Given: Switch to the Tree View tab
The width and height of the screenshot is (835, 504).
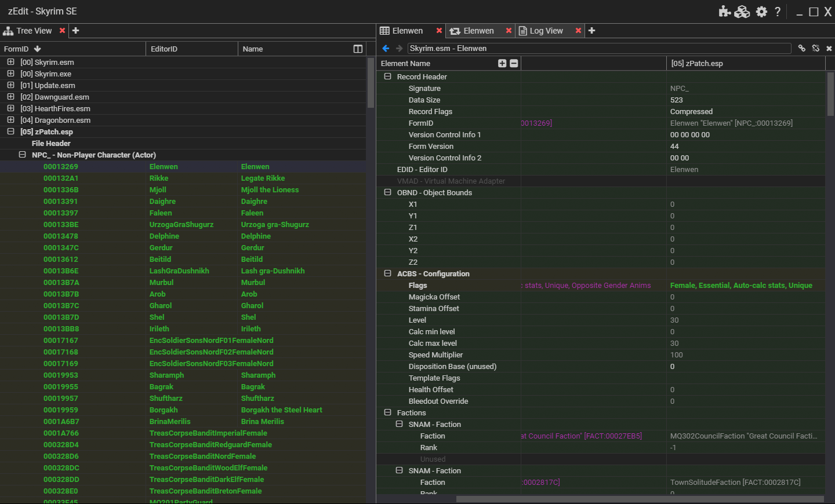Looking at the screenshot, I should click(34, 31).
